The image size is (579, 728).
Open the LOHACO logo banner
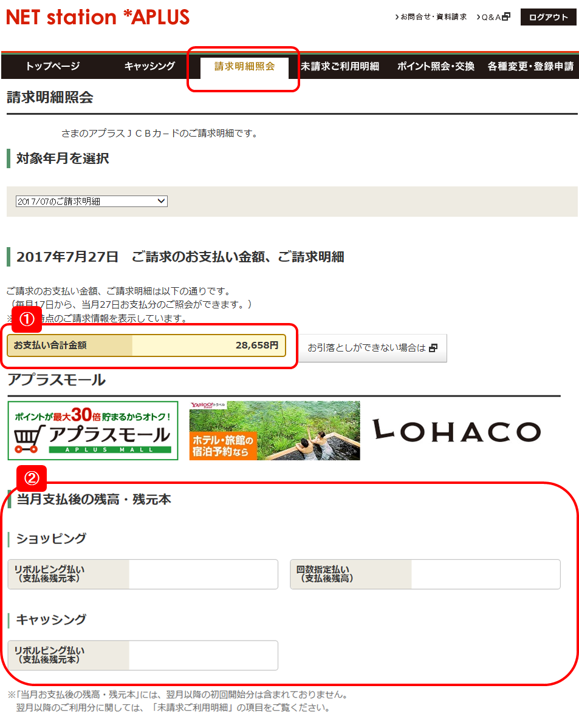click(x=456, y=430)
